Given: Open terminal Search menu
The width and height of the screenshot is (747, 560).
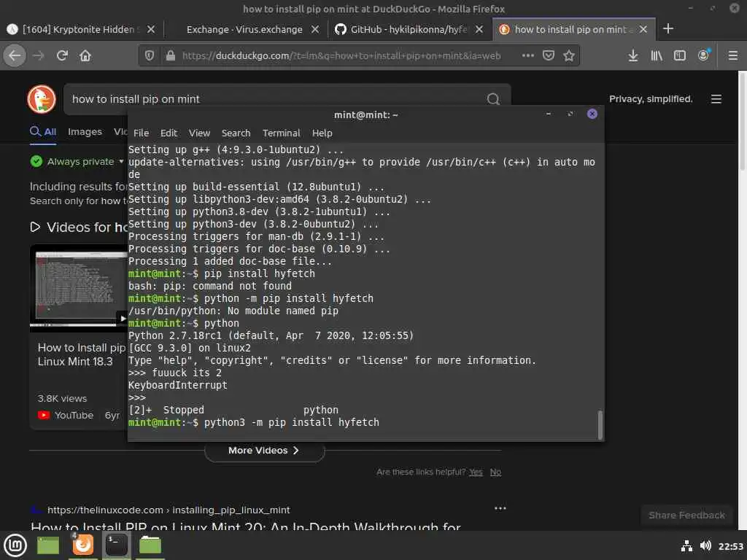Looking at the screenshot, I should click(236, 133).
